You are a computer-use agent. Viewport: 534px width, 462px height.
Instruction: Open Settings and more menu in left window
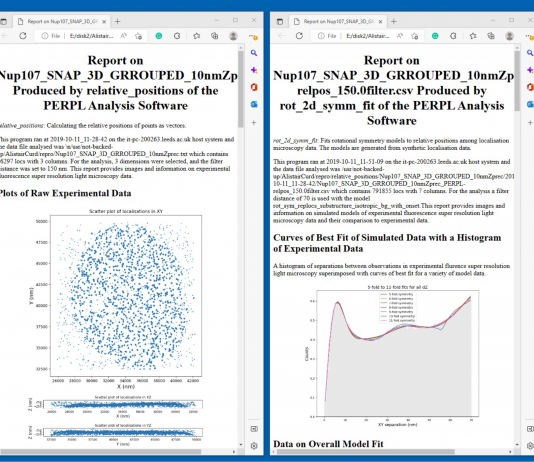pos(253,36)
